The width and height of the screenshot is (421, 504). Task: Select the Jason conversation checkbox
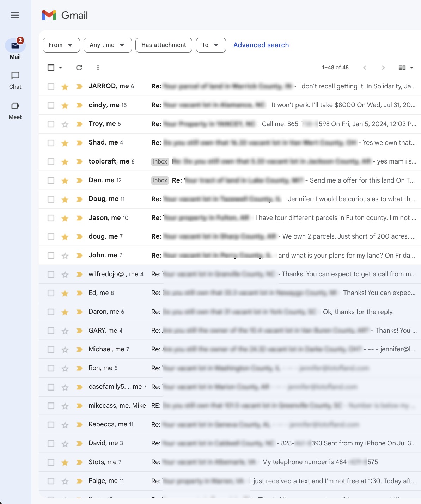pos(51,218)
